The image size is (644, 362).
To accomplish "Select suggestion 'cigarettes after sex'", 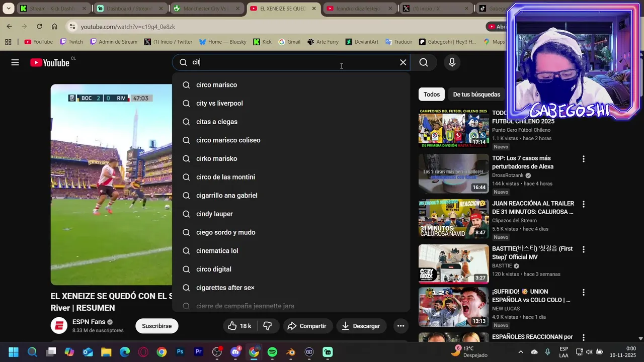I will click(291, 288).
